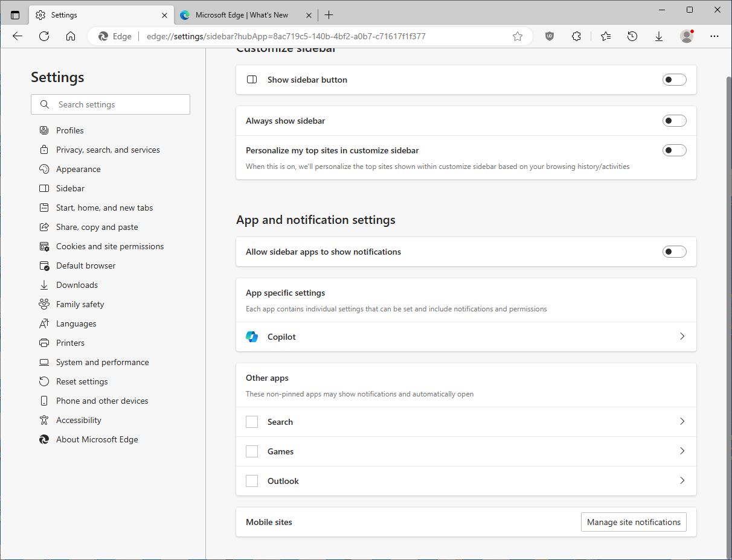The height and width of the screenshot is (560, 732).
Task: Enable the Show sidebar button toggle
Action: [674, 80]
